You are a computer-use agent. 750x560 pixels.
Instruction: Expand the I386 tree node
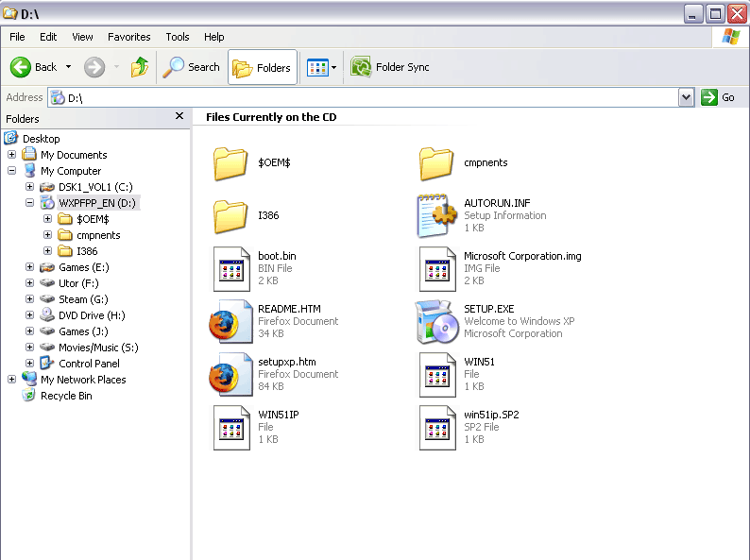(x=47, y=250)
